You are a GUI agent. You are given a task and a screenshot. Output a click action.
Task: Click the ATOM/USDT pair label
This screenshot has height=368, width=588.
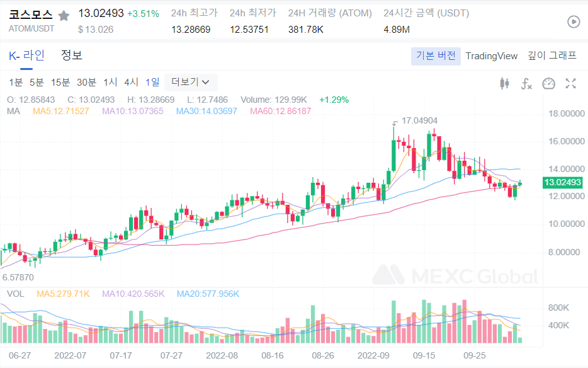tap(31, 28)
